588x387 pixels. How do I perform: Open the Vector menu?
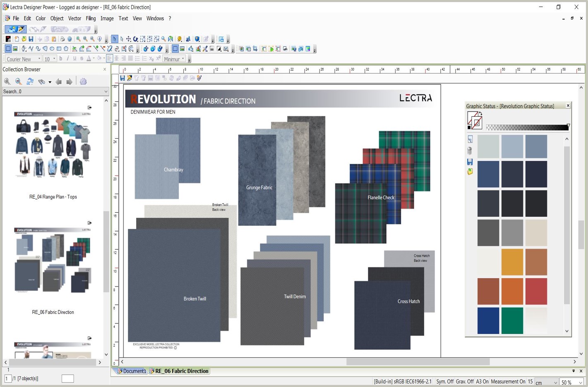click(74, 19)
